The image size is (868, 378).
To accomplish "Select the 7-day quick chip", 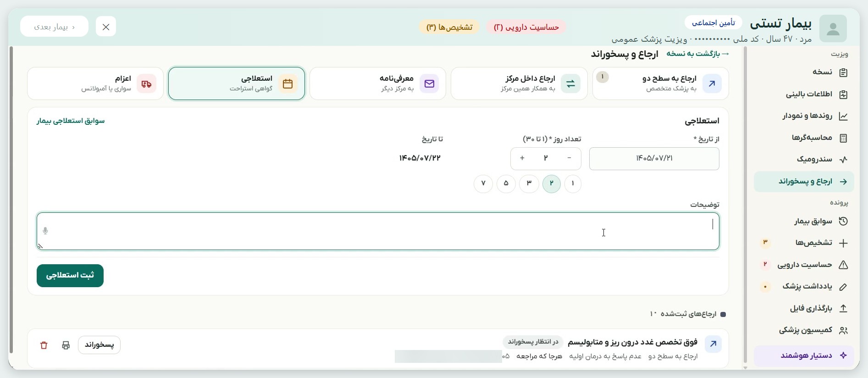I will (483, 183).
